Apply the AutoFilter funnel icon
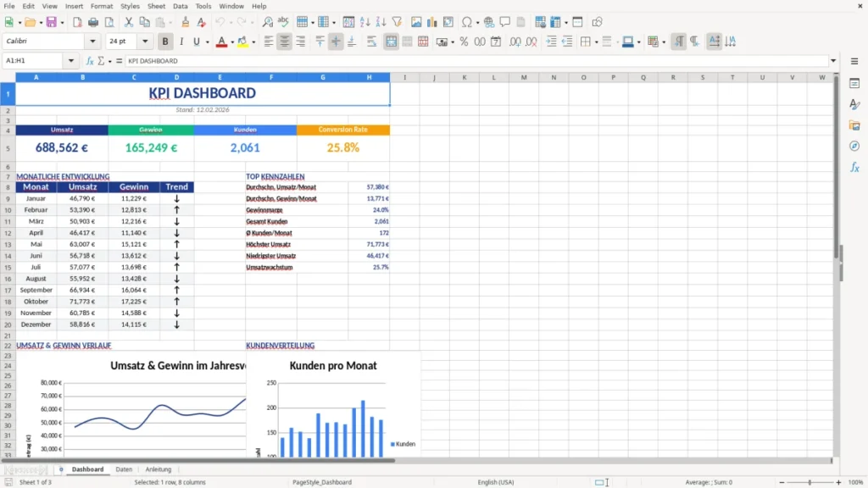 coord(397,22)
